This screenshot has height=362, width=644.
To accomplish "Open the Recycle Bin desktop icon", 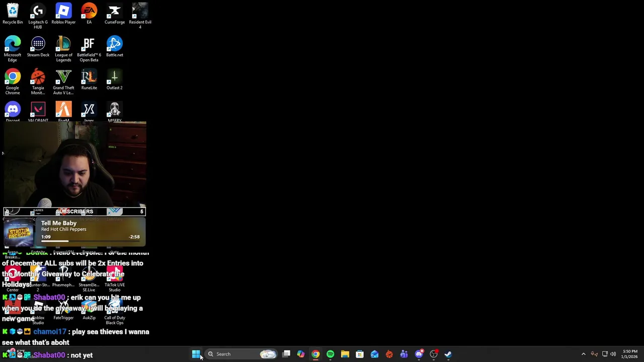I will point(13,14).
